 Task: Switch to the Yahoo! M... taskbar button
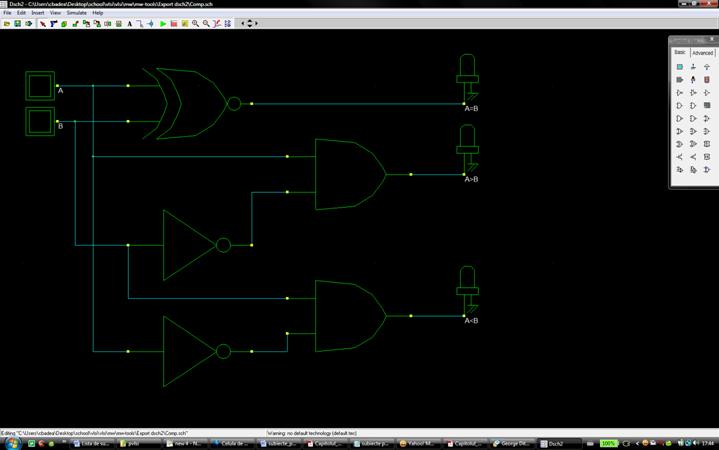coord(417,444)
